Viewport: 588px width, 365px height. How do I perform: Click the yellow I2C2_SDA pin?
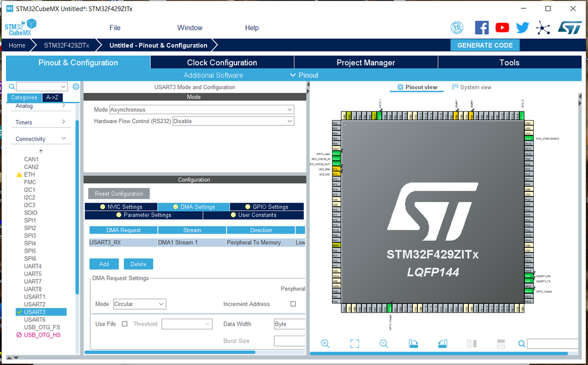336,169
